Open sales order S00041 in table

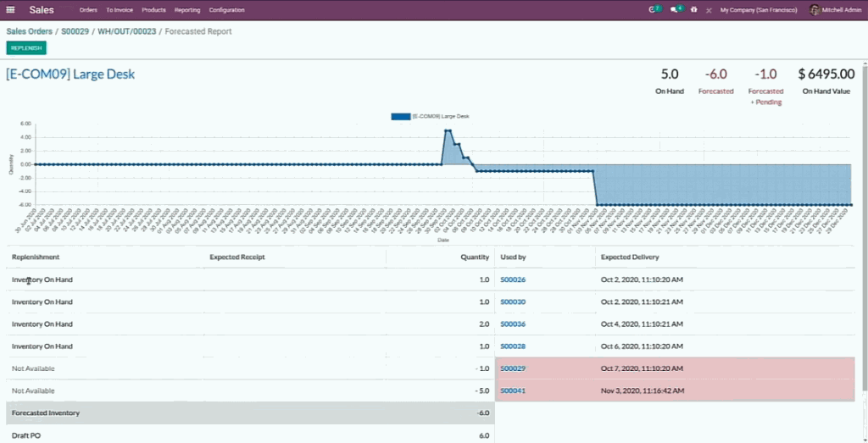coord(513,390)
